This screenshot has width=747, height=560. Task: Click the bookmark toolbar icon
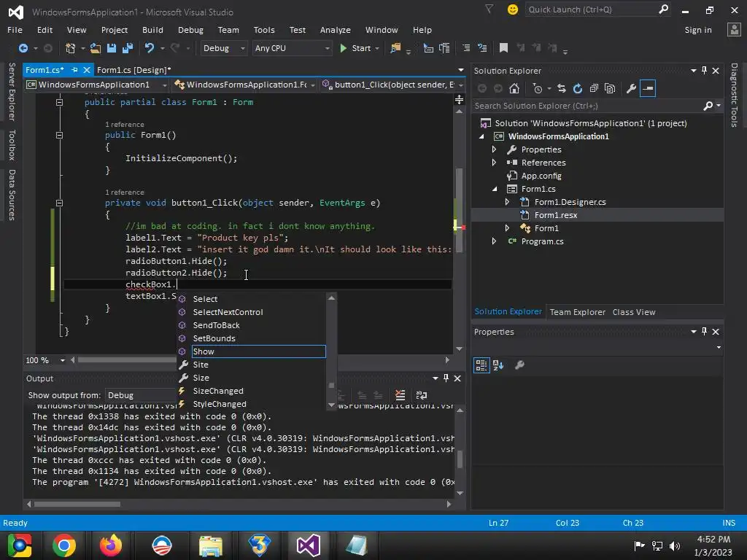click(503, 48)
